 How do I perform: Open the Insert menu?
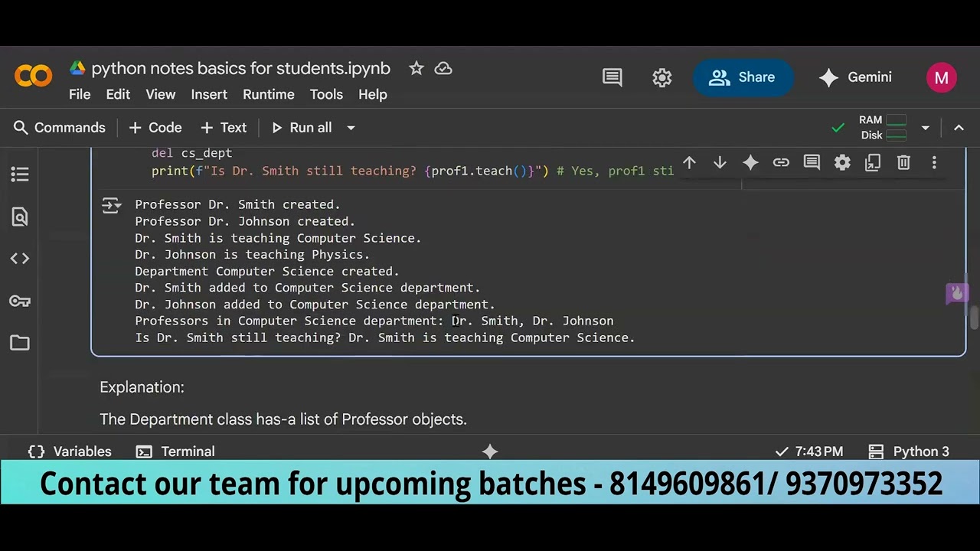click(x=209, y=94)
